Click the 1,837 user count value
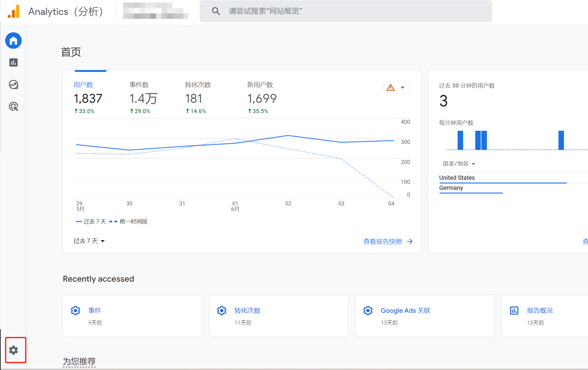Screen dimensions: 588x370 88,98
